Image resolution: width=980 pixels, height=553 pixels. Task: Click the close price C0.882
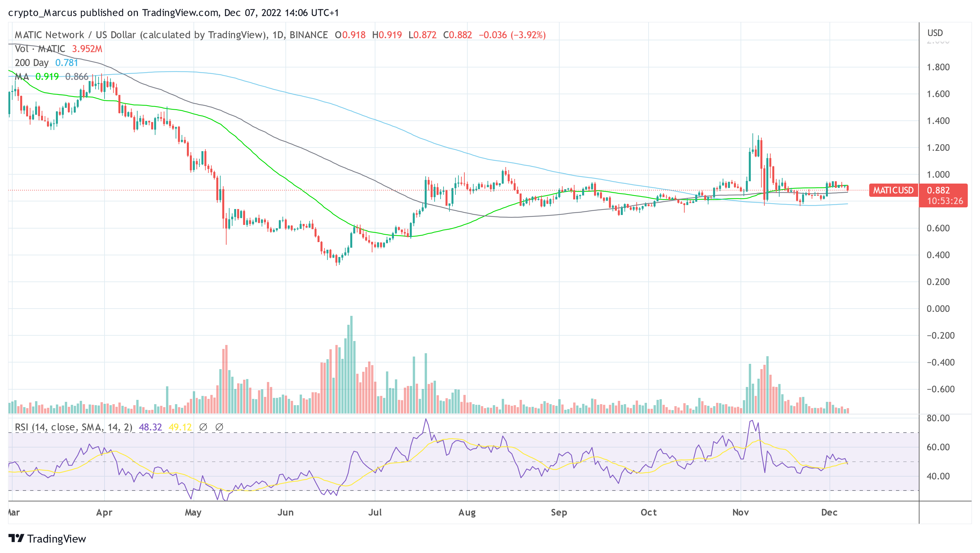(x=457, y=35)
